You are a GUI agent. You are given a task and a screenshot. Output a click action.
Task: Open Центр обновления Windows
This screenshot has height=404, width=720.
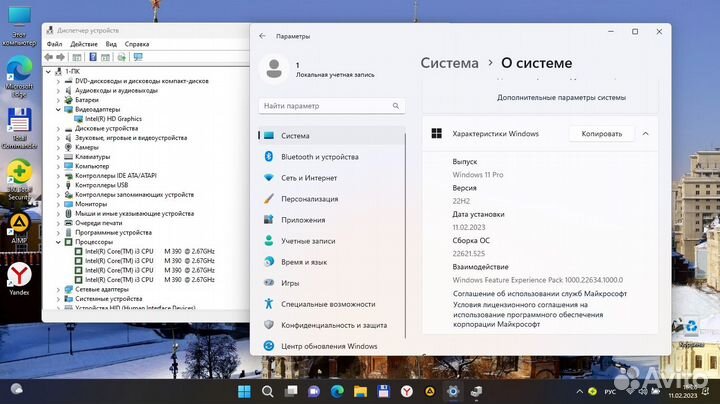[331, 346]
